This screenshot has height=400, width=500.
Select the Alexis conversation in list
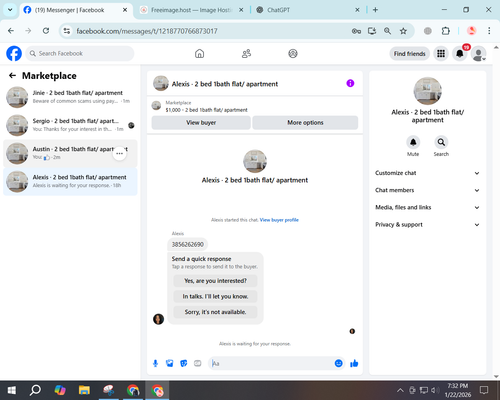coord(70,181)
